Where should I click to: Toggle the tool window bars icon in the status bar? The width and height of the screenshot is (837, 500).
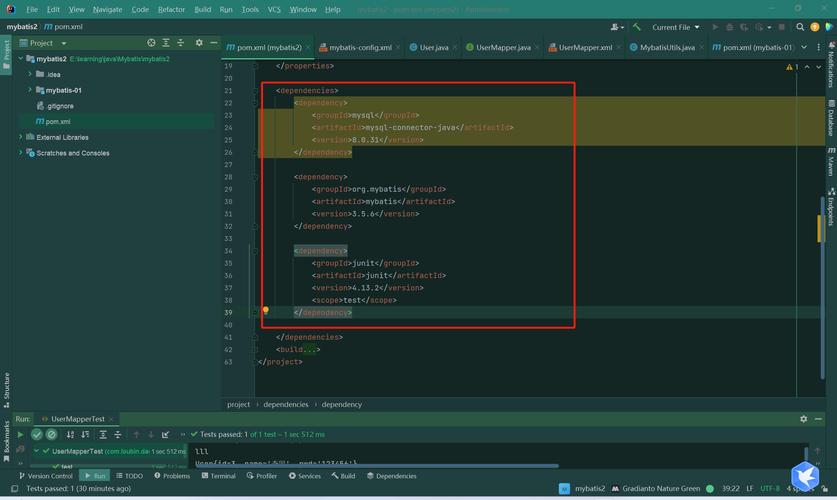click(14, 488)
